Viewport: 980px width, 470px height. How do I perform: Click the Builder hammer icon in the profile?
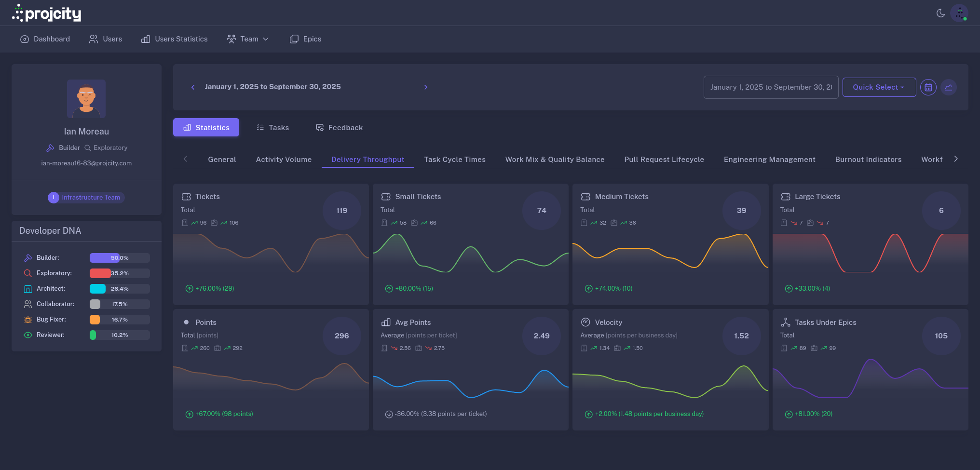point(50,148)
